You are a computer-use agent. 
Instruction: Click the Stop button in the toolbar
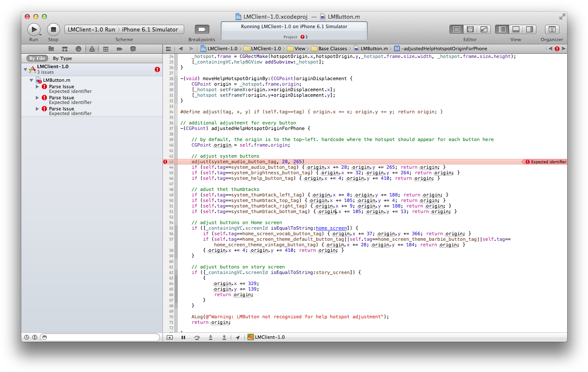click(x=53, y=29)
